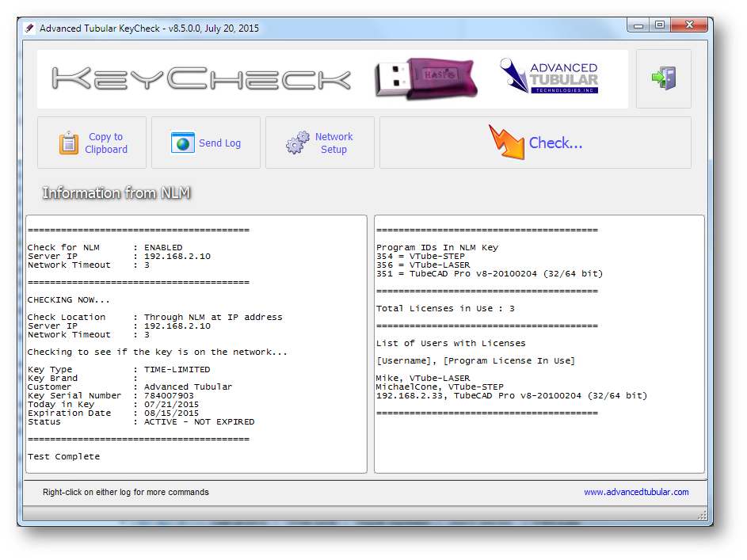Open Network Setup via its label
This screenshot has height=560, width=747.
point(333,143)
